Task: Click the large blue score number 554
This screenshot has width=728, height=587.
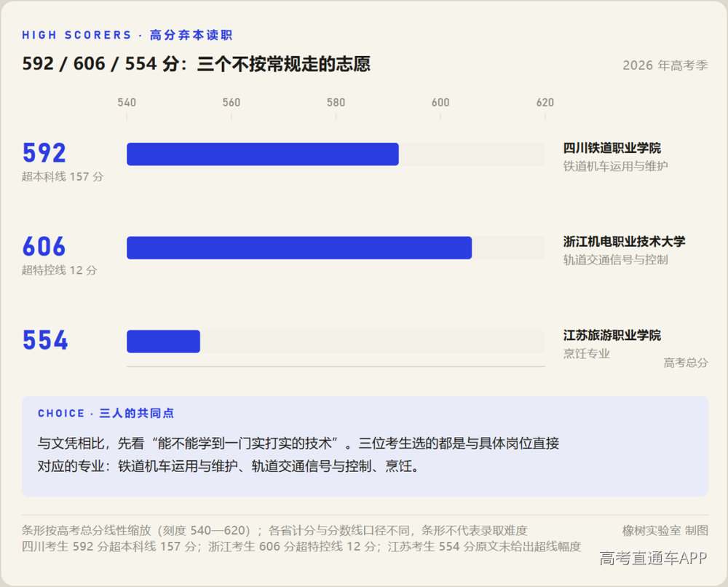Action: [x=45, y=340]
